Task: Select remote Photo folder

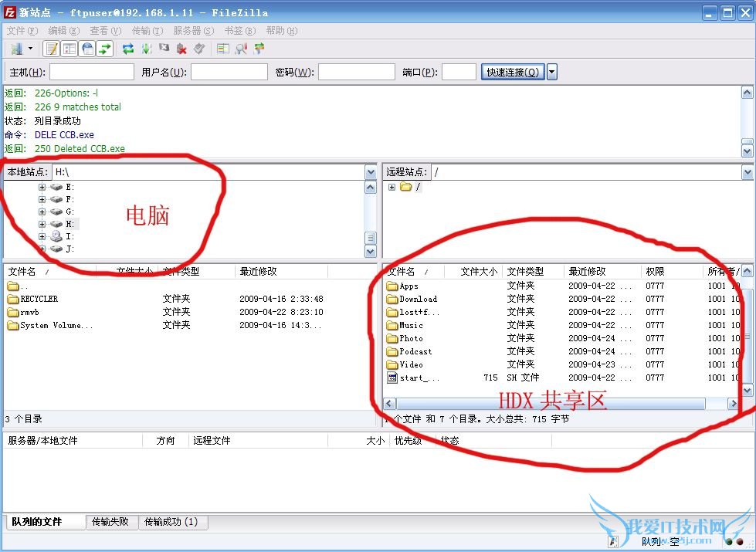Action: 411,338
